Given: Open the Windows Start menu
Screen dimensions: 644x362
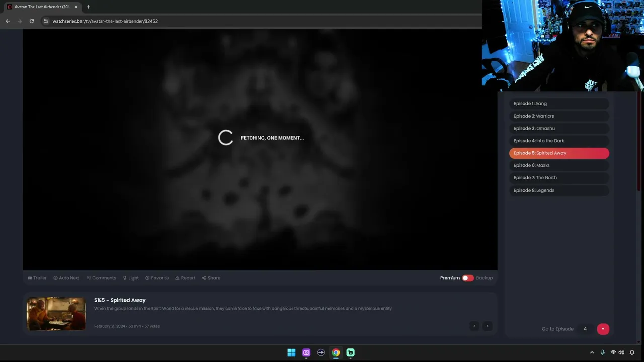Looking at the screenshot, I should pos(291,352).
